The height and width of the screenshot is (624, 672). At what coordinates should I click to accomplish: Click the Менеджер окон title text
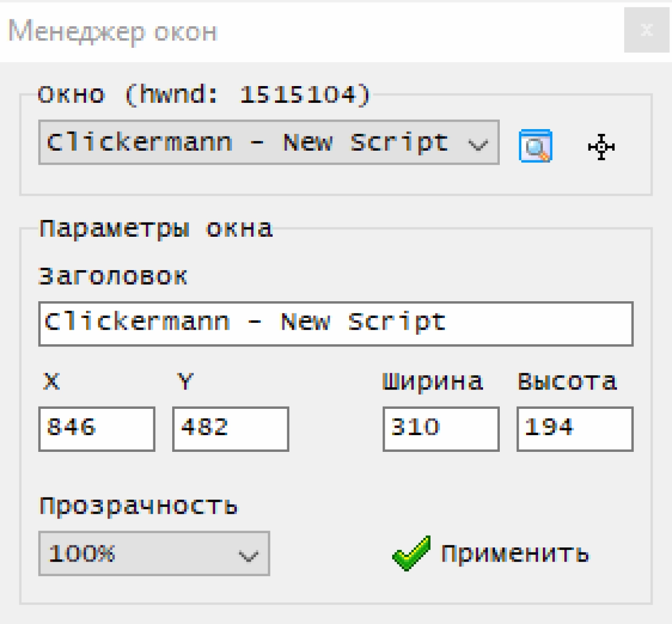tap(112, 31)
